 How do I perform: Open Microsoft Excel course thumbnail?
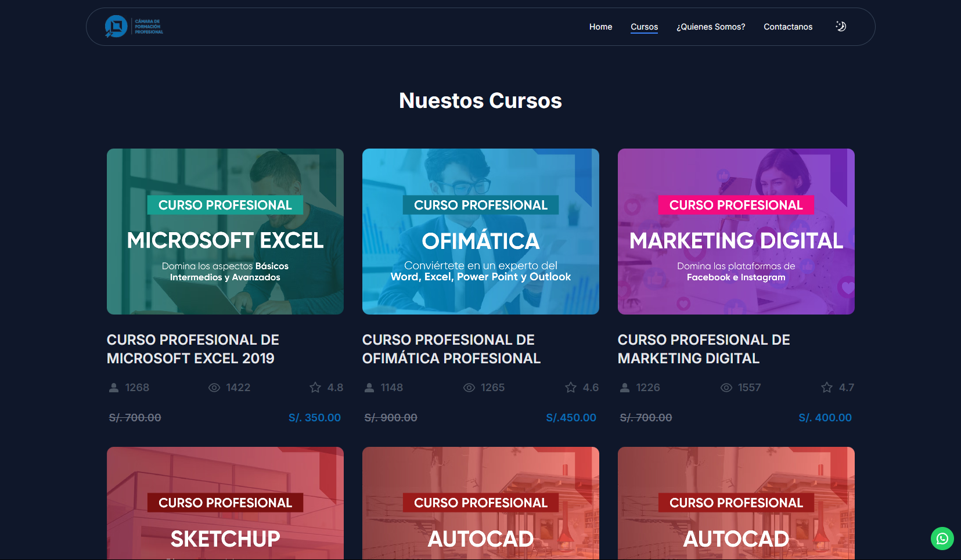click(225, 232)
